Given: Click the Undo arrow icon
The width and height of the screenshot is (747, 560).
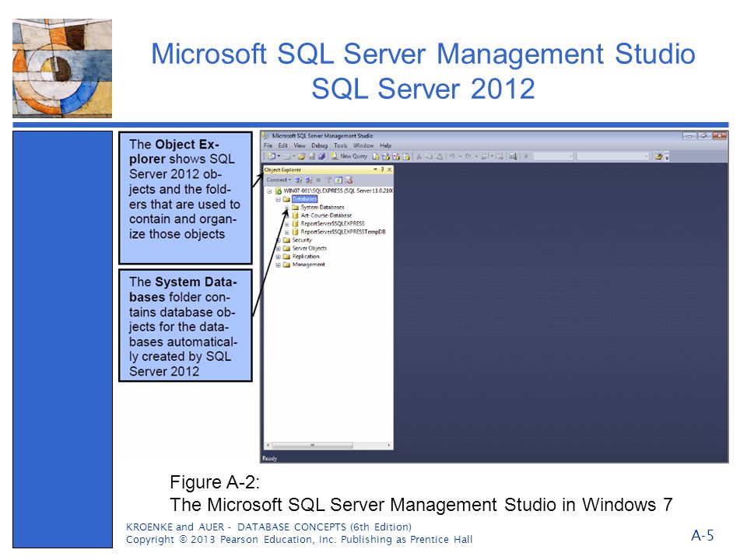Looking at the screenshot, I should pos(451,156).
